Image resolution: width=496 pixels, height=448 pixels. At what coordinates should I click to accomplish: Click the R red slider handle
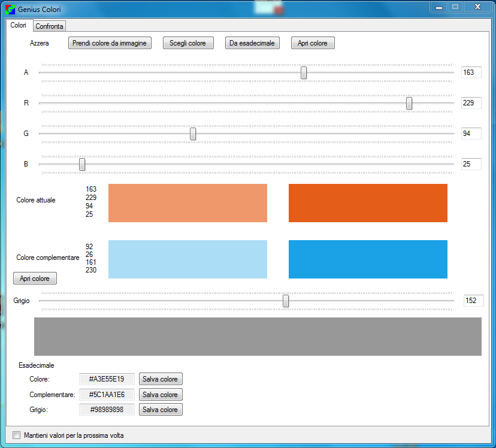click(409, 103)
